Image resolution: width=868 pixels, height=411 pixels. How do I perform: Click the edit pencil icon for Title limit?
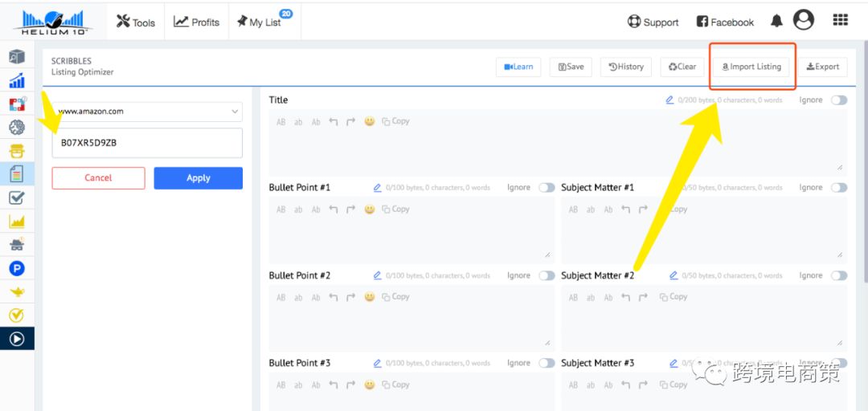pyautogui.click(x=669, y=100)
